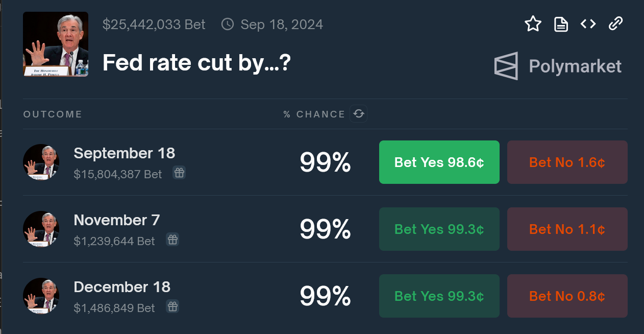Open the gift rewards icon for September 18
Viewport: 644px width, 334px height.
coord(179,173)
